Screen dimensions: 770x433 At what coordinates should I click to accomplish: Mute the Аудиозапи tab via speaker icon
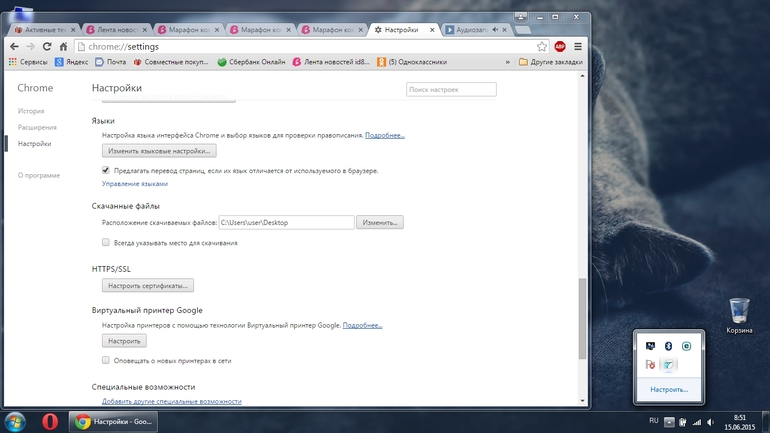(495, 29)
